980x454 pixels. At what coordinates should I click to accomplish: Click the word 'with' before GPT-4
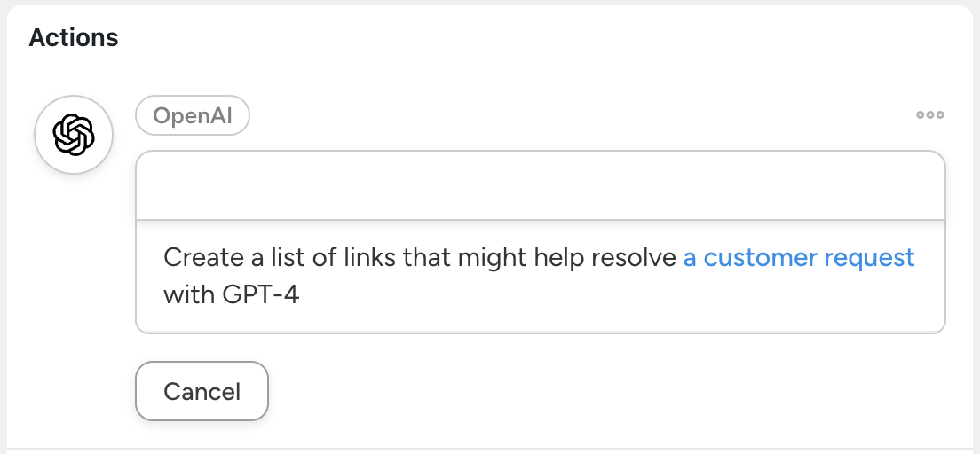point(186,294)
